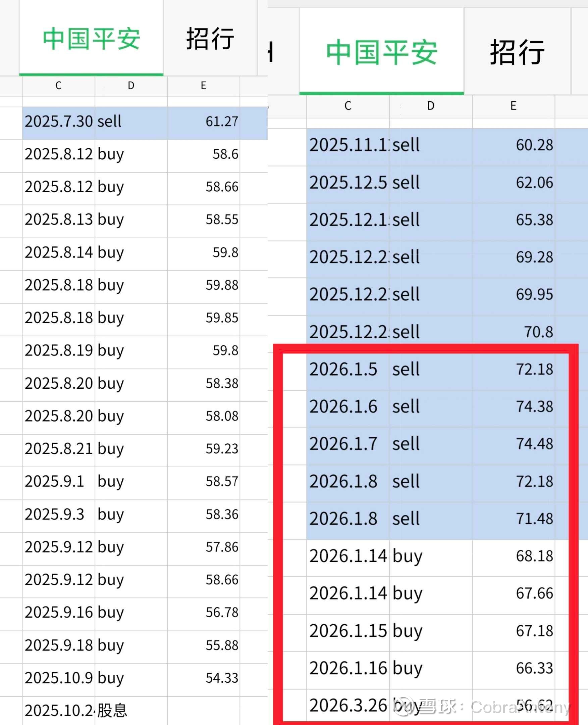Click the date cell 2026.1.7
This screenshot has width=588, height=725.
click(348, 446)
